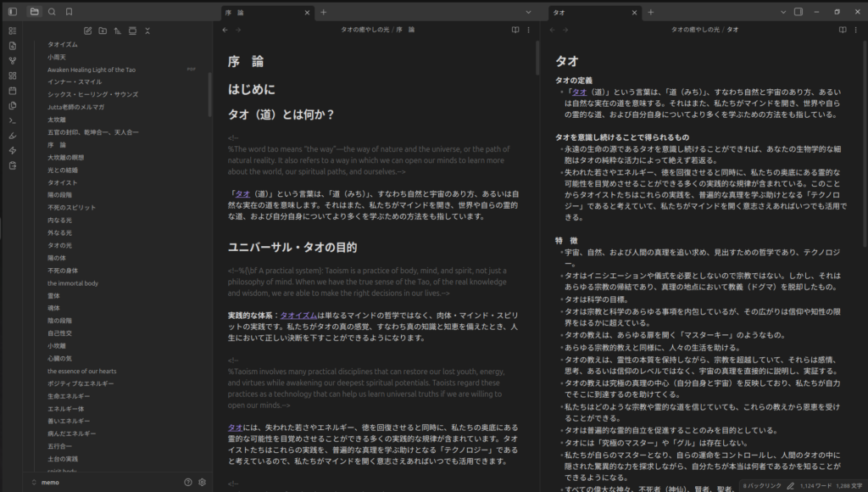Create a new note in file explorer
Image resolution: width=868 pixels, height=492 pixels.
click(x=86, y=31)
